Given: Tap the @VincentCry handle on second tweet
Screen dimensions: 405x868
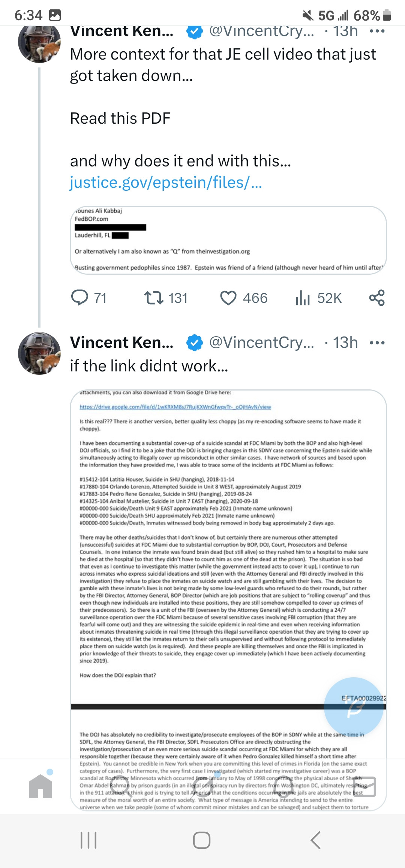Looking at the screenshot, I should 261,343.
